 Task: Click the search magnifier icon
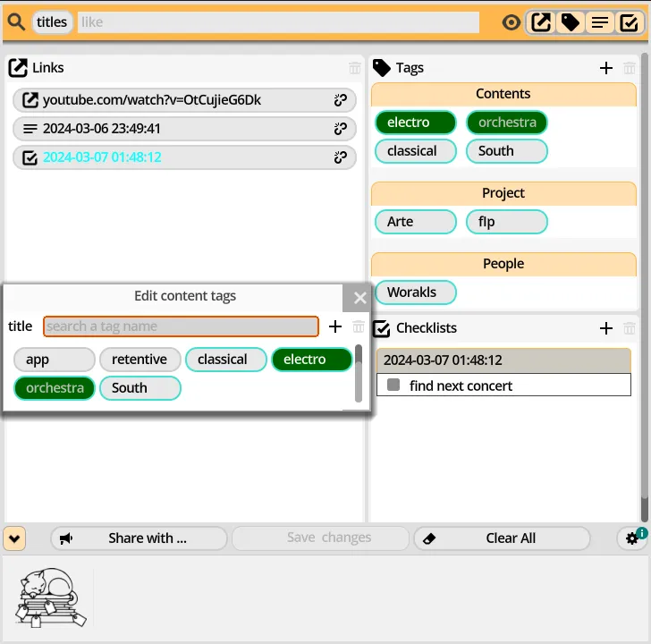point(16,21)
